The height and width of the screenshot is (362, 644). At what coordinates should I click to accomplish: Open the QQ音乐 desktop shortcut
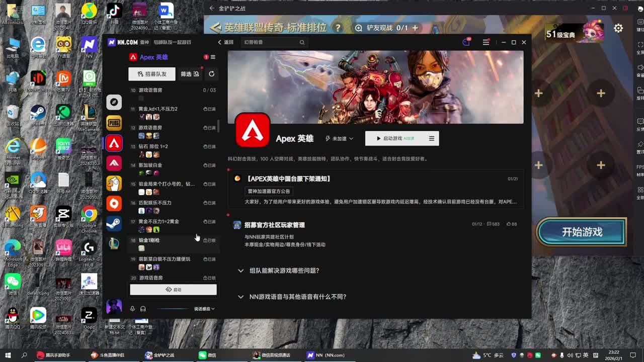(x=89, y=14)
